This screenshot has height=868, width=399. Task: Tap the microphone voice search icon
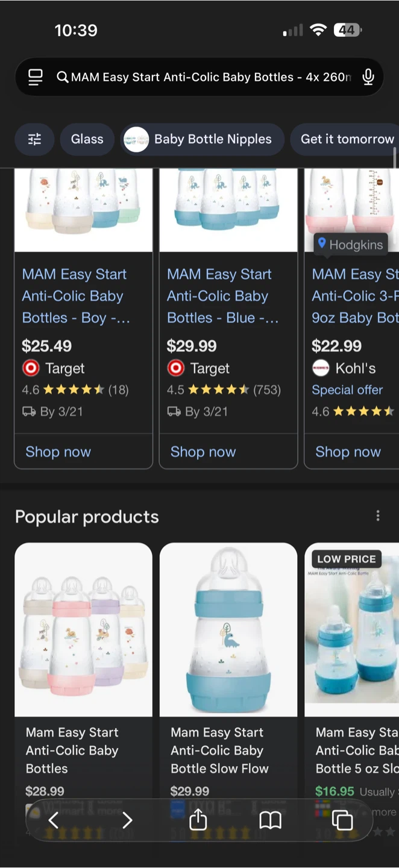368,77
